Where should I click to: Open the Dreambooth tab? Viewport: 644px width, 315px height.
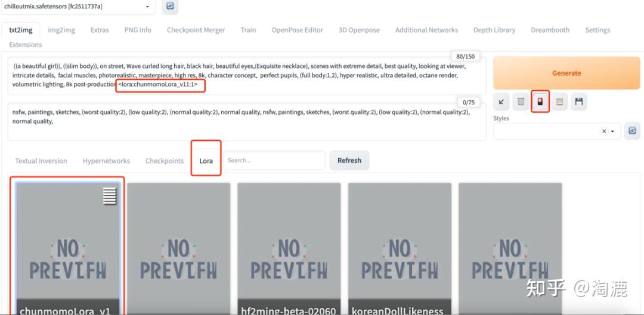(x=550, y=30)
